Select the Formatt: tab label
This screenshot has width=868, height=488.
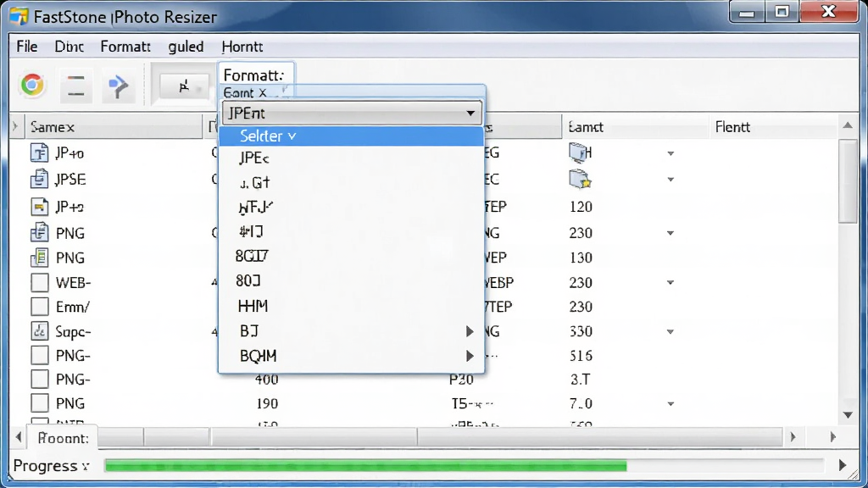coord(254,75)
